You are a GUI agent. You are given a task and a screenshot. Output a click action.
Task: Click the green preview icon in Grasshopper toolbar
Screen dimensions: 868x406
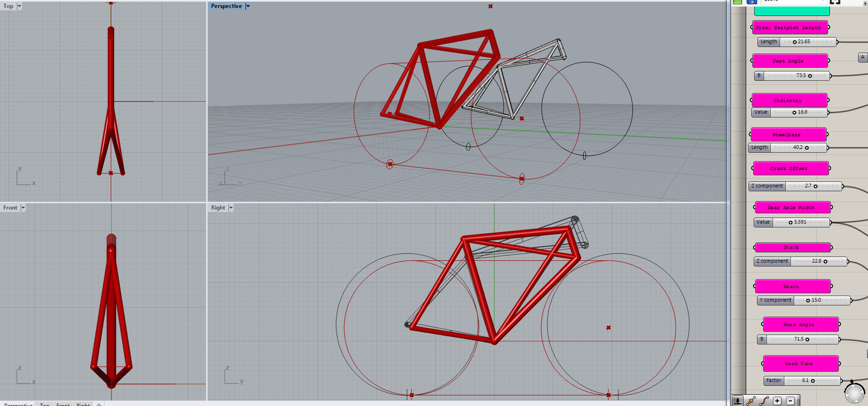pos(737,2)
